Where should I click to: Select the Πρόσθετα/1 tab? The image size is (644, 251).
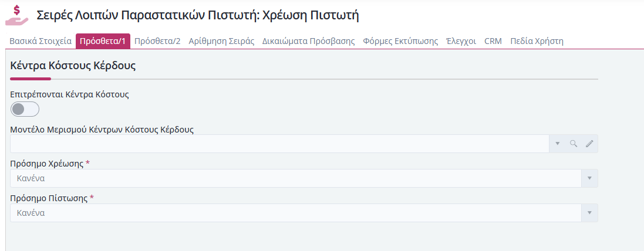(x=103, y=42)
